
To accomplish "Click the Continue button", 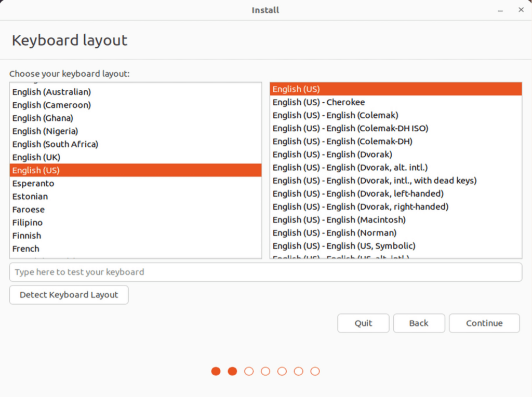I will point(484,323).
